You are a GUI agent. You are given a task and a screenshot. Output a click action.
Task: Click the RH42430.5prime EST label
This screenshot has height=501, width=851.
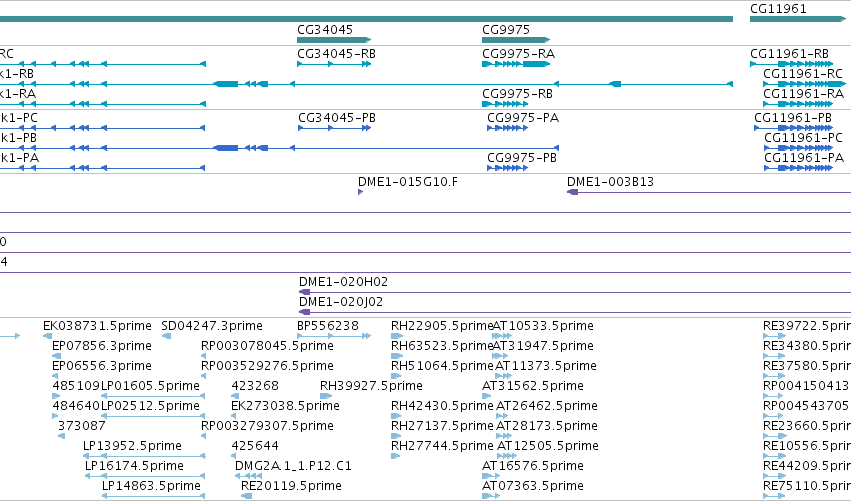(x=442, y=406)
